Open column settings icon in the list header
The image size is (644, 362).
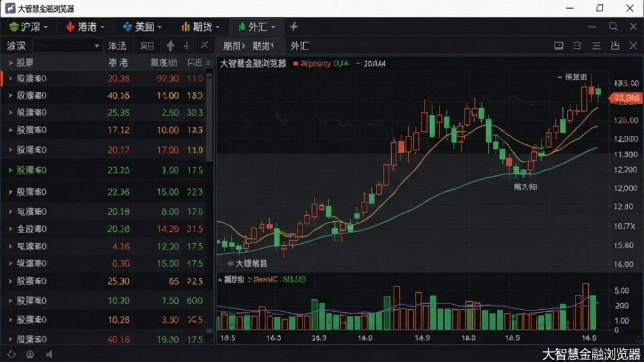pyautogui.click(x=209, y=62)
